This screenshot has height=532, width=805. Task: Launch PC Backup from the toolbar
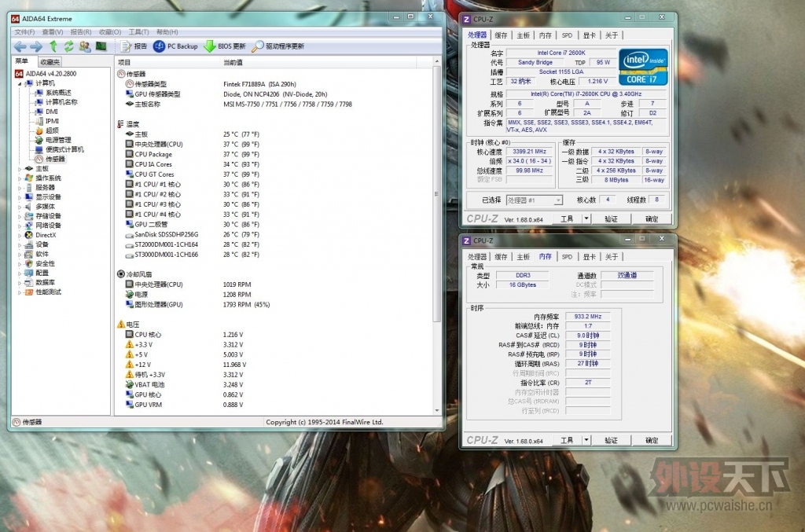(x=175, y=46)
